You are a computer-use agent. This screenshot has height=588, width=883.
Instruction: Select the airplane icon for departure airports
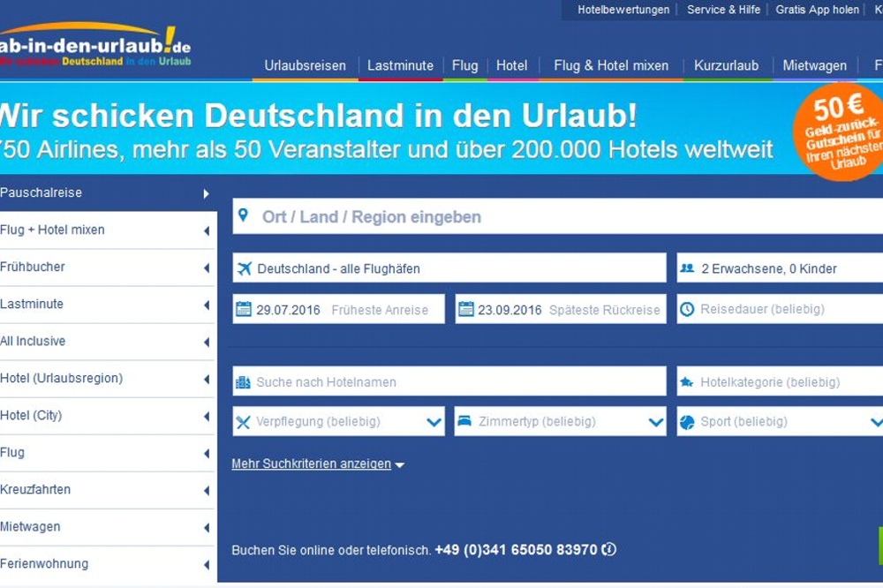click(x=245, y=267)
